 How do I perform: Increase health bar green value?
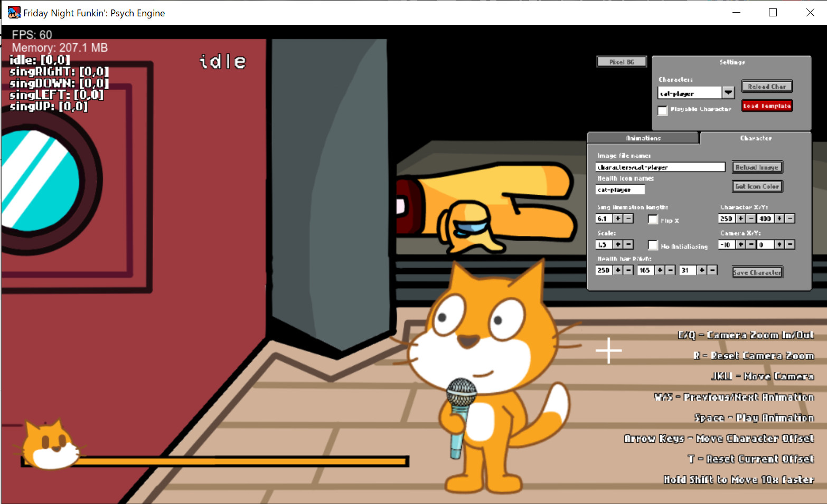tap(660, 270)
